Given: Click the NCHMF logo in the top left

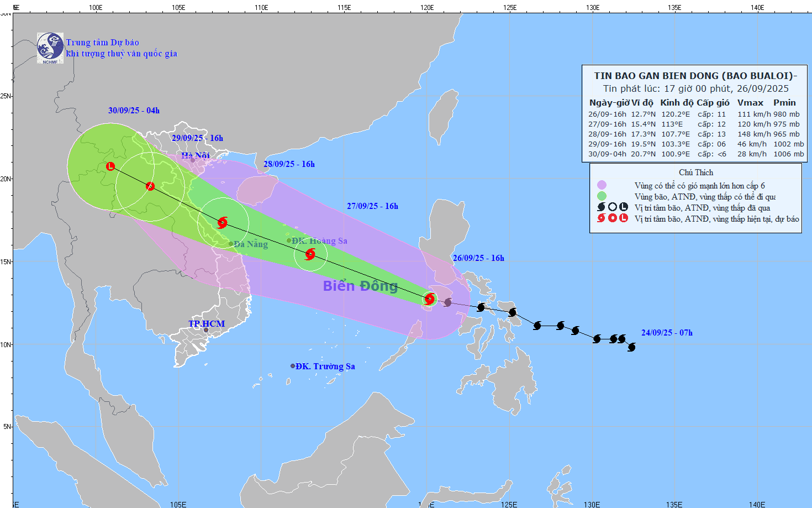Looking at the screenshot, I should [50, 48].
